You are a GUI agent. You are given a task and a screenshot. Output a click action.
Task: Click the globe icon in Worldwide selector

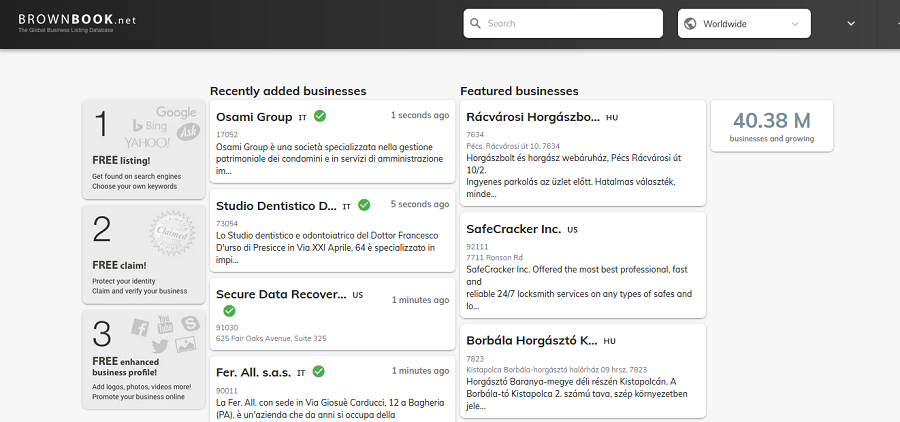tap(690, 24)
